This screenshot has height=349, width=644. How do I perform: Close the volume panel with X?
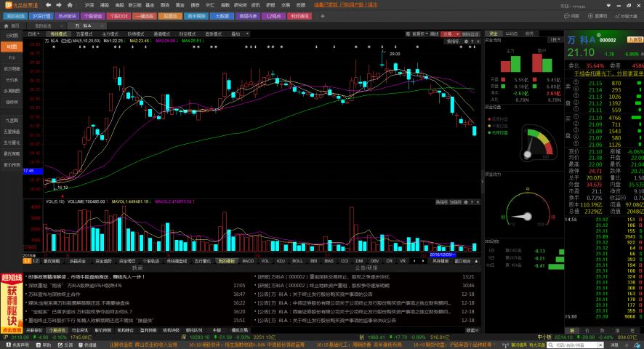coord(478,202)
